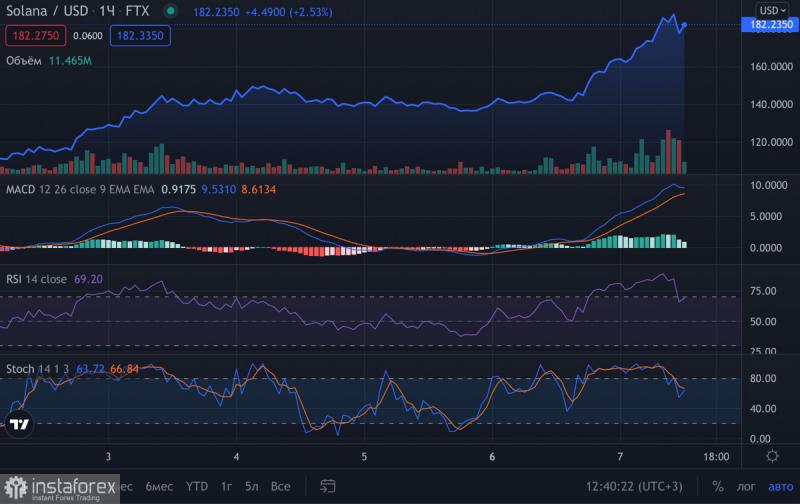Open the timezone menu showing UTC+3
Screen dimensions: 800x504
click(636, 486)
